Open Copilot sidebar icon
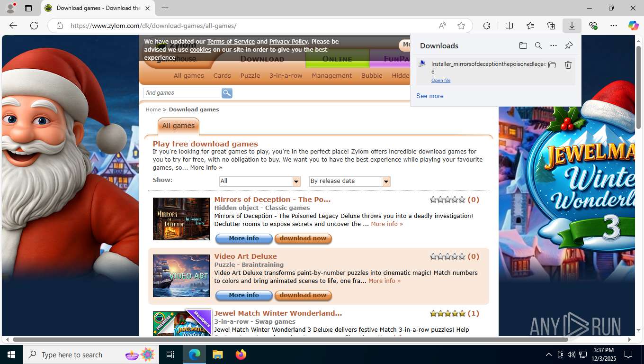The height and width of the screenshot is (364, 644). (633, 26)
